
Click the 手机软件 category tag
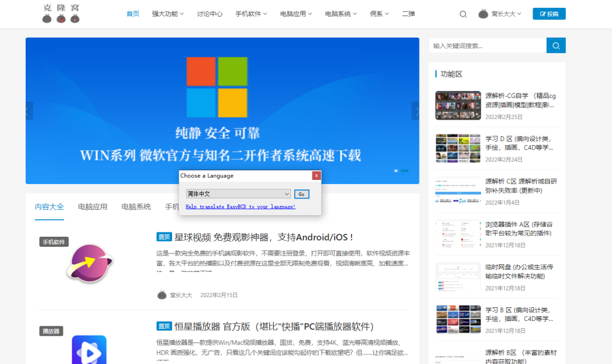(54, 242)
